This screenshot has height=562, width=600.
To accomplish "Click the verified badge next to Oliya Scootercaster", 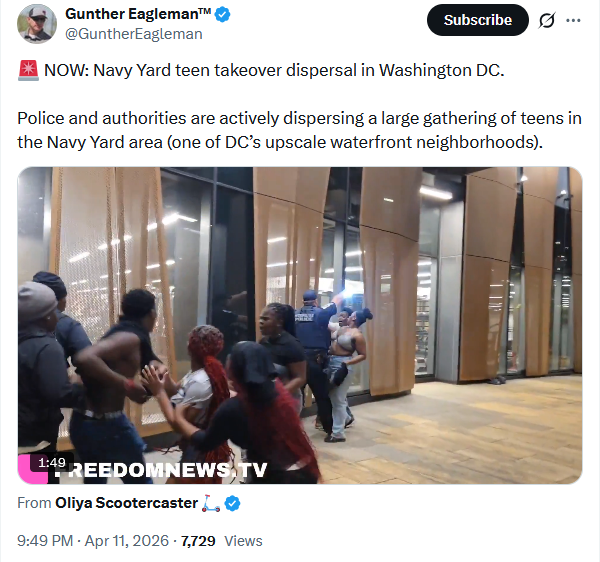I will click(x=232, y=503).
